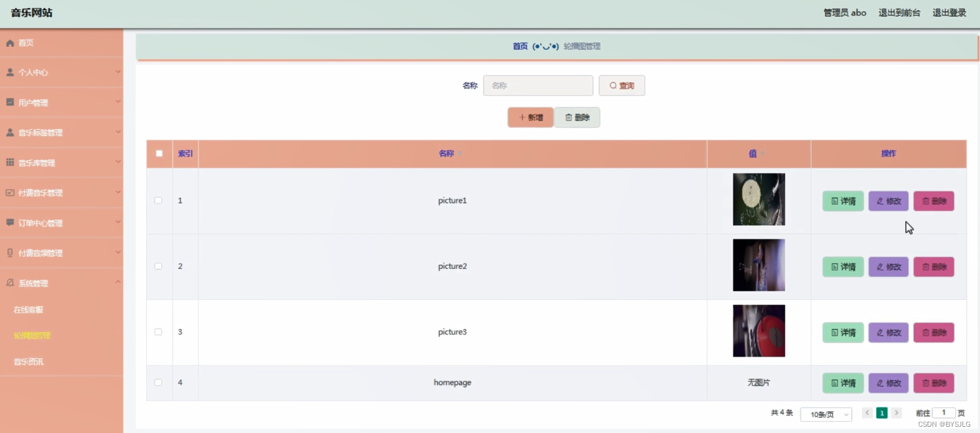Click the batch 删除 button above table
The height and width of the screenshot is (433, 980).
[x=577, y=117]
